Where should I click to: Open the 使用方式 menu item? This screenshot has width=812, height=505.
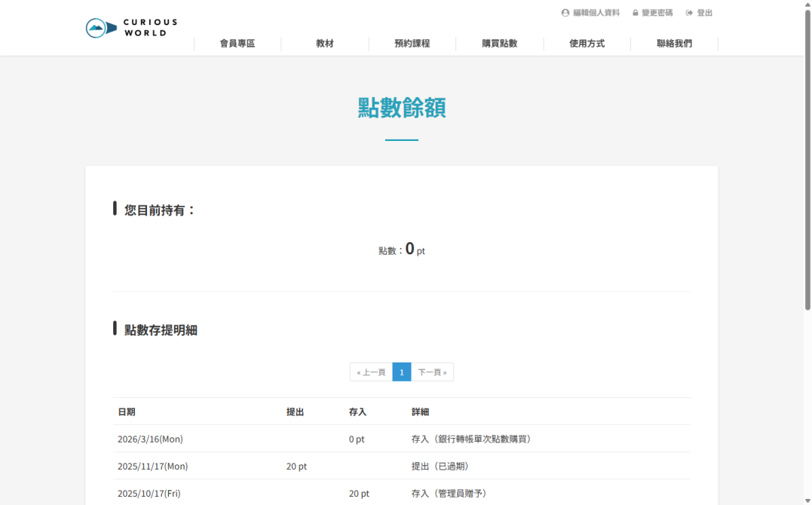coord(587,44)
